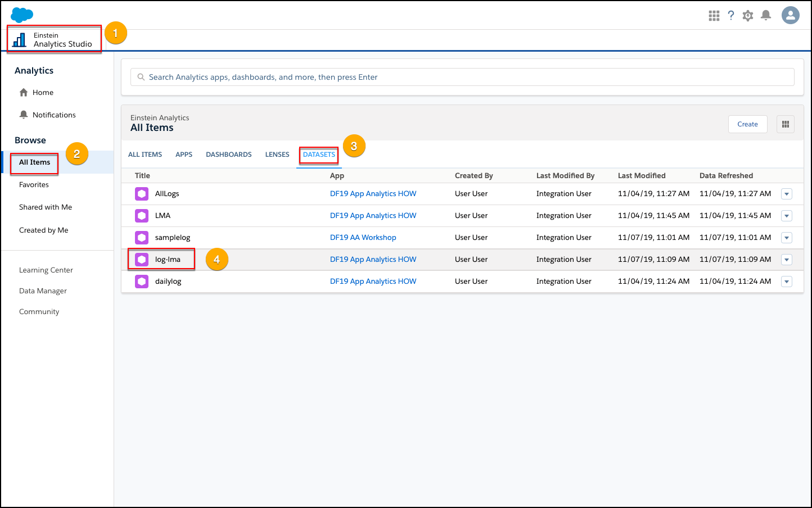
Task: Select All Items under Browse
Action: tap(34, 162)
